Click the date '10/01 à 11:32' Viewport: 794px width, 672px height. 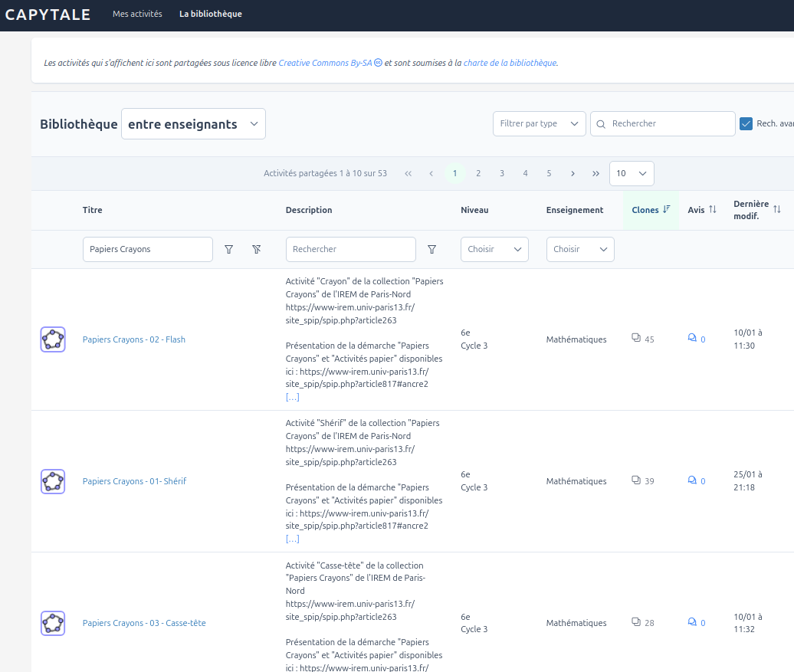[748, 623]
